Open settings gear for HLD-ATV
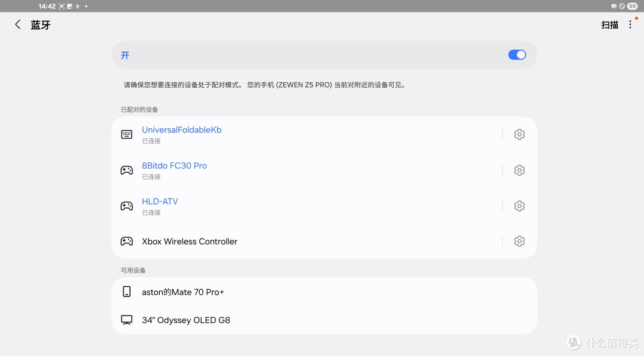This screenshot has width=644, height=356. pos(519,206)
